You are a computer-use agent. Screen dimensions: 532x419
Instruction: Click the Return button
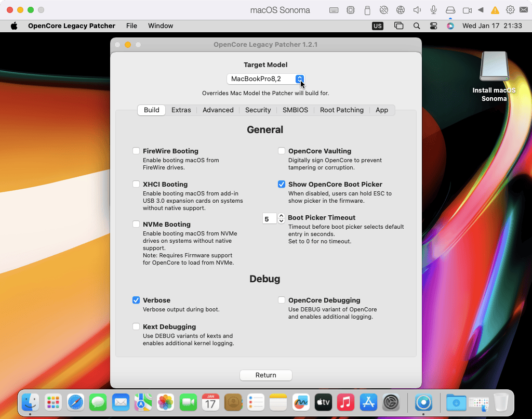pyautogui.click(x=265, y=375)
